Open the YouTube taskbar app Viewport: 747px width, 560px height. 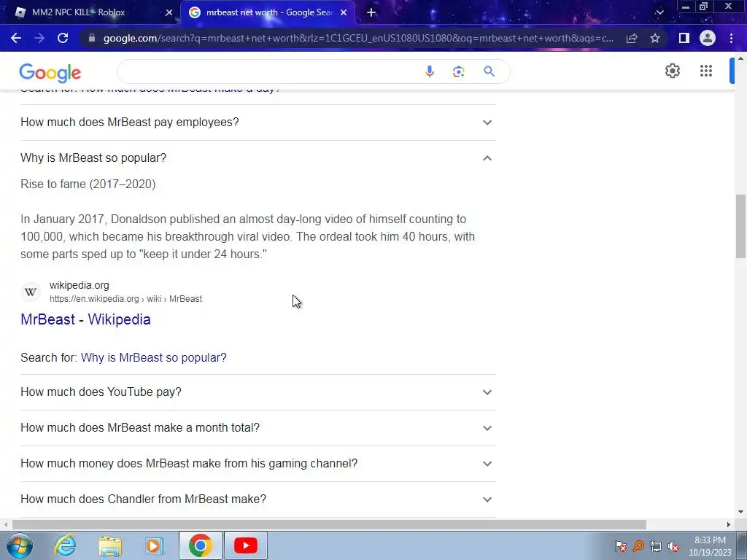[x=246, y=545]
